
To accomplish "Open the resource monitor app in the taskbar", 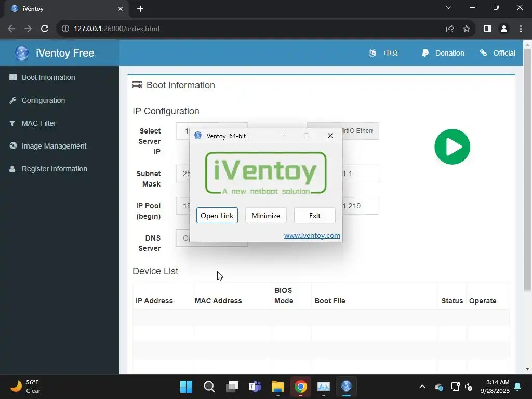I will pyautogui.click(x=323, y=387).
